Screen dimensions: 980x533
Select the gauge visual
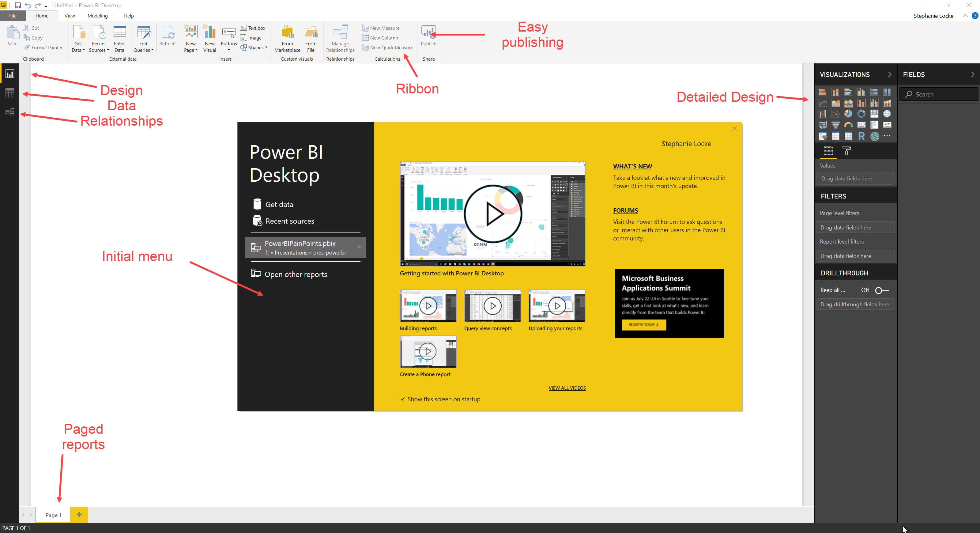point(848,125)
